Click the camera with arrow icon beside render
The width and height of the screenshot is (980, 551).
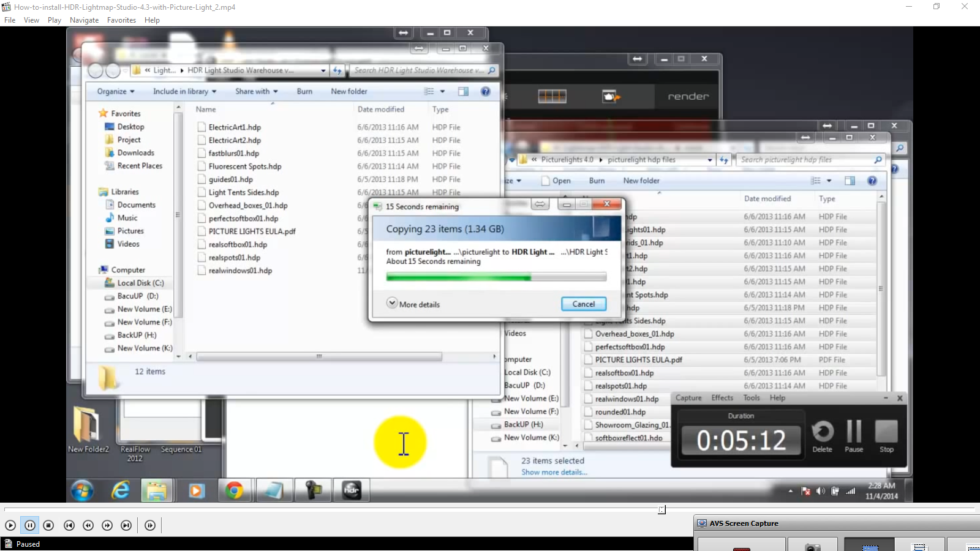[611, 96]
